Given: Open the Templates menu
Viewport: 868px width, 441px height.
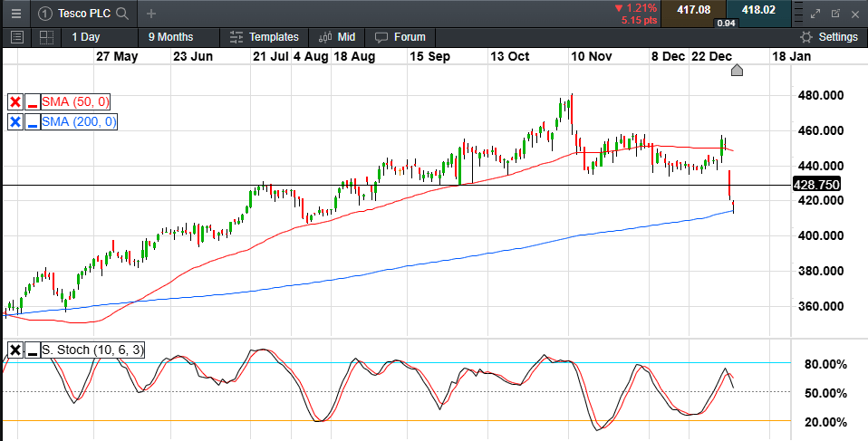Looking at the screenshot, I should (264, 37).
